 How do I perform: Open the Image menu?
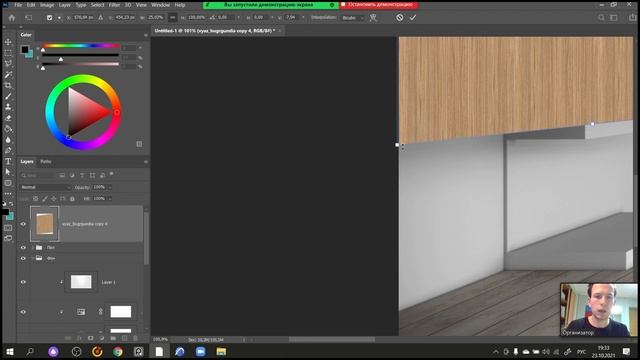[x=47, y=5]
